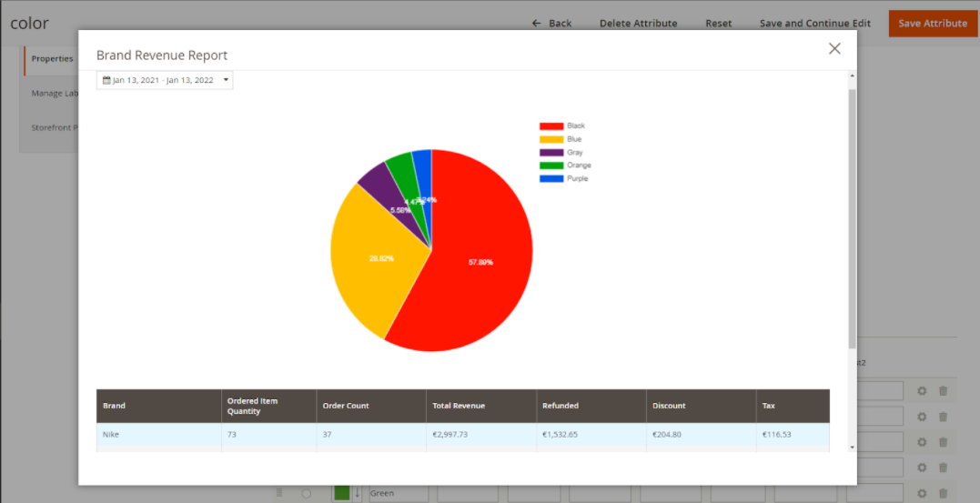Screen dimensions: 980x503
Task: Click the Back arrow icon
Action: click(x=537, y=24)
